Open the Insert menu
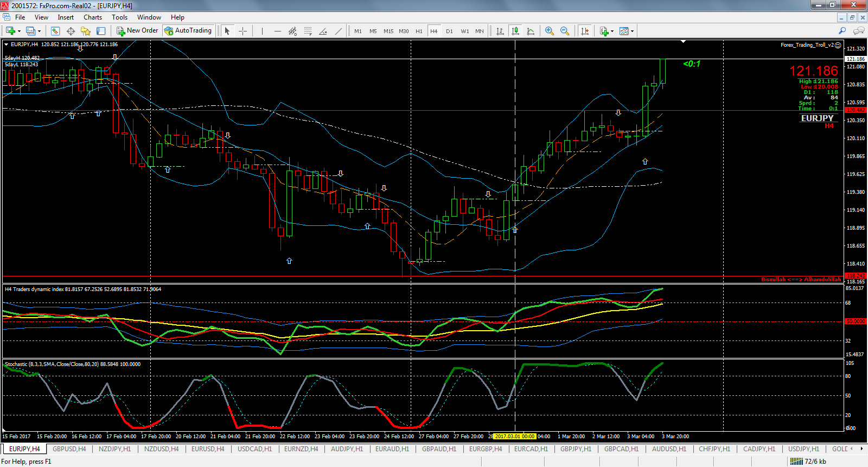The height and width of the screenshot is (467, 868). pyautogui.click(x=66, y=17)
